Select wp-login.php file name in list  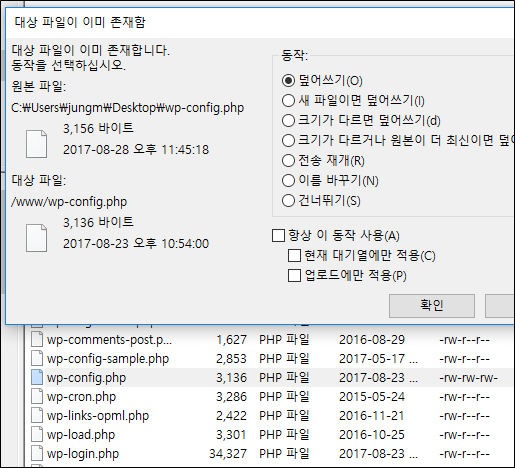click(83, 454)
